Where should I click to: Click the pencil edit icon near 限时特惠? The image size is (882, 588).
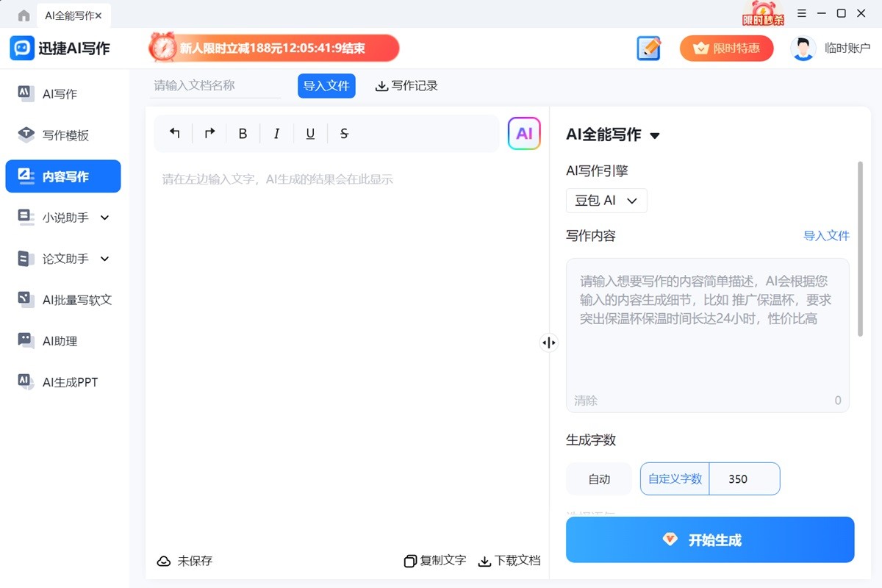point(648,48)
